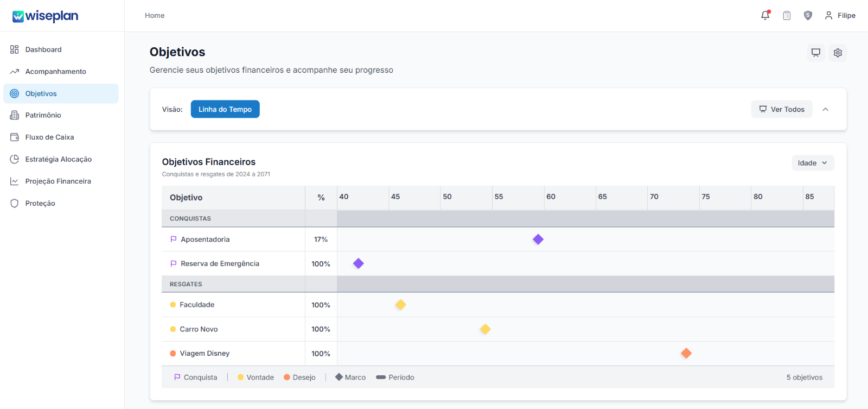The width and height of the screenshot is (868, 409).
Task: Click the user icon next to Filipe
Action: (x=828, y=15)
